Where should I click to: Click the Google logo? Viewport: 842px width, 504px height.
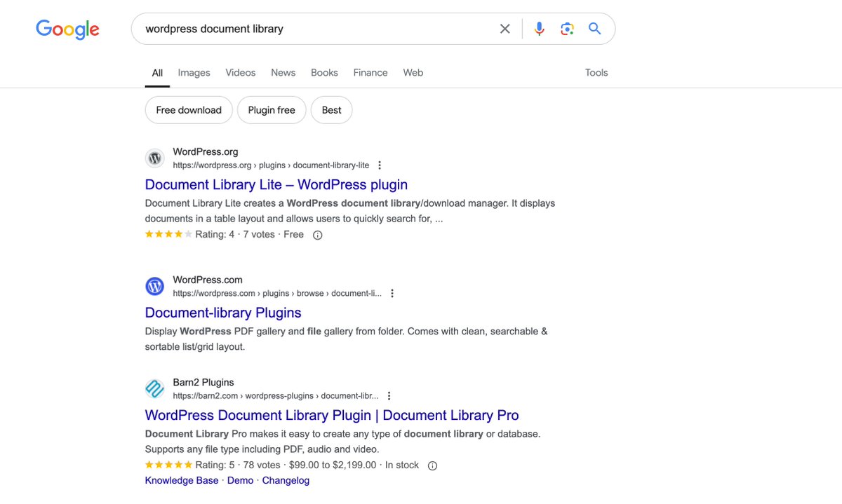pyautogui.click(x=67, y=29)
